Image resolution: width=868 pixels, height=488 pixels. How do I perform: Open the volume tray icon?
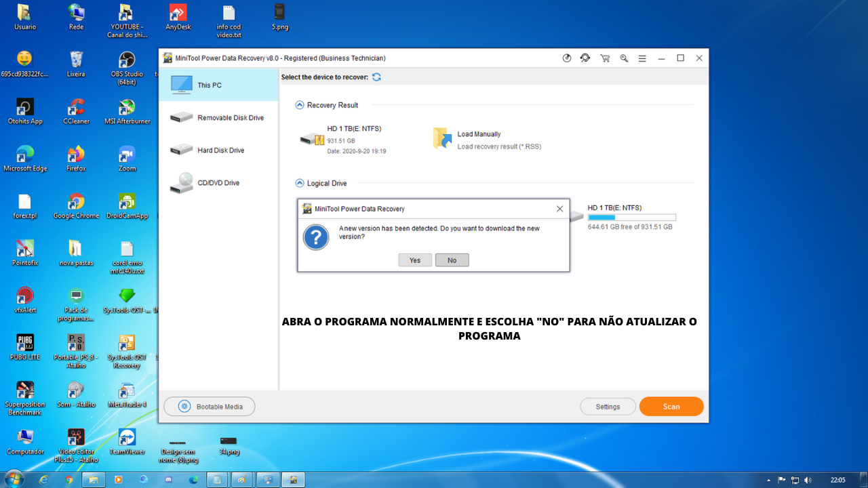point(808,480)
